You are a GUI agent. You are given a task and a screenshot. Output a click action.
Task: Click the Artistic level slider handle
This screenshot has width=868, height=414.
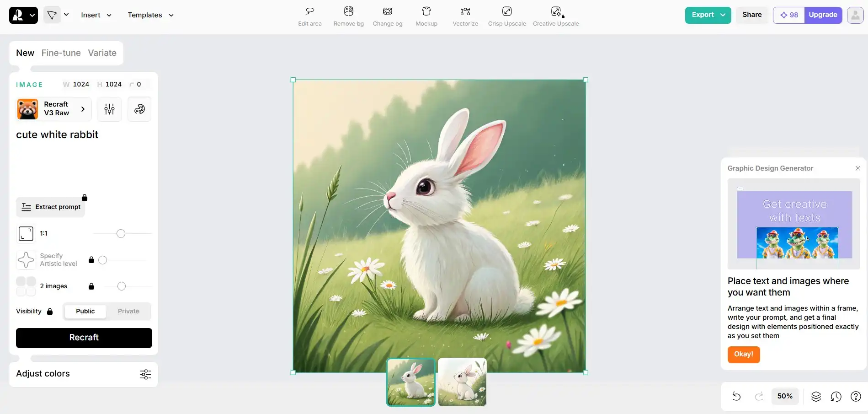point(103,260)
